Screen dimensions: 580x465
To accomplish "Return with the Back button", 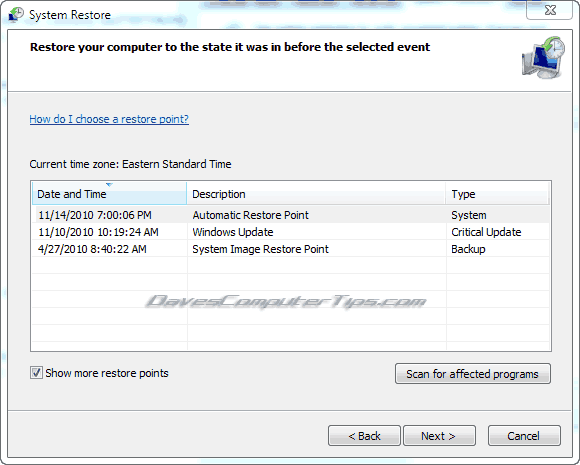I will [364, 436].
